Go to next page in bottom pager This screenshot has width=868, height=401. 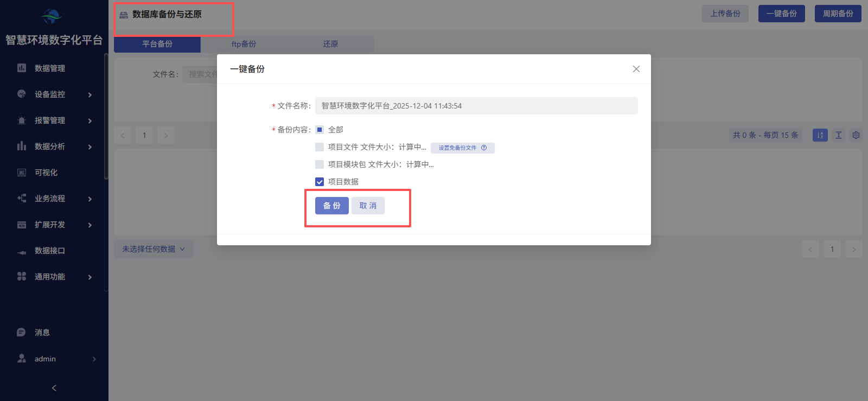click(854, 249)
